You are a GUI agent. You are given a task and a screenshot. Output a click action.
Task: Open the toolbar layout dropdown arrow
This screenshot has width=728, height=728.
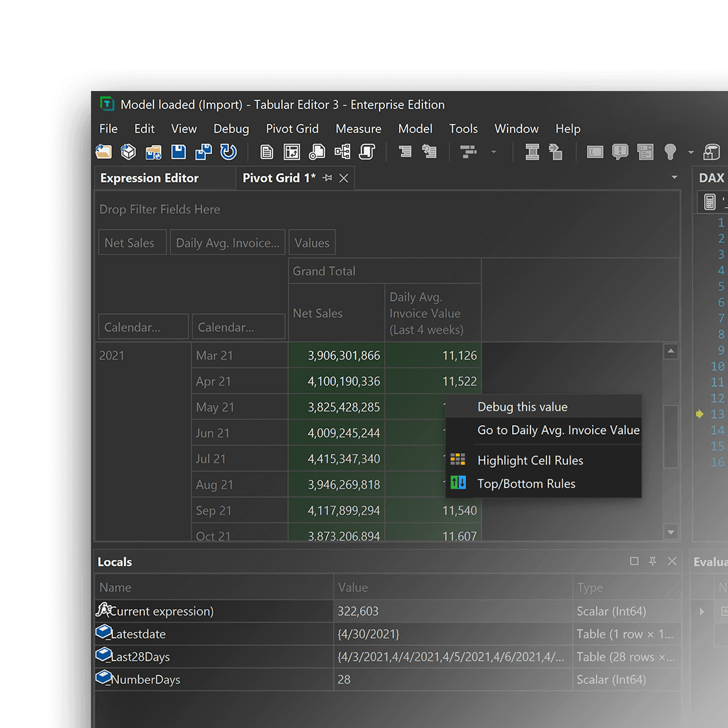point(494,151)
